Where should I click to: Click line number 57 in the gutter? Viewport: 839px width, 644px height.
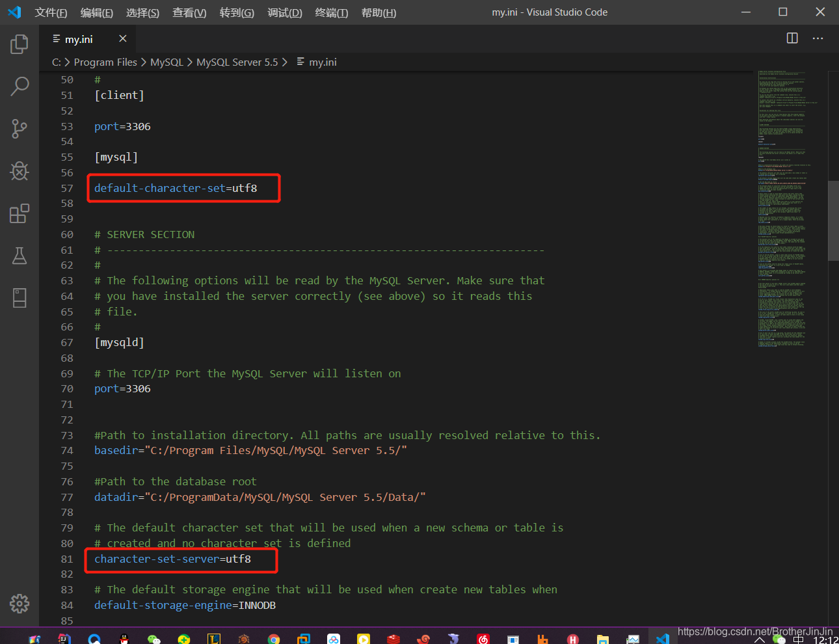(x=67, y=188)
